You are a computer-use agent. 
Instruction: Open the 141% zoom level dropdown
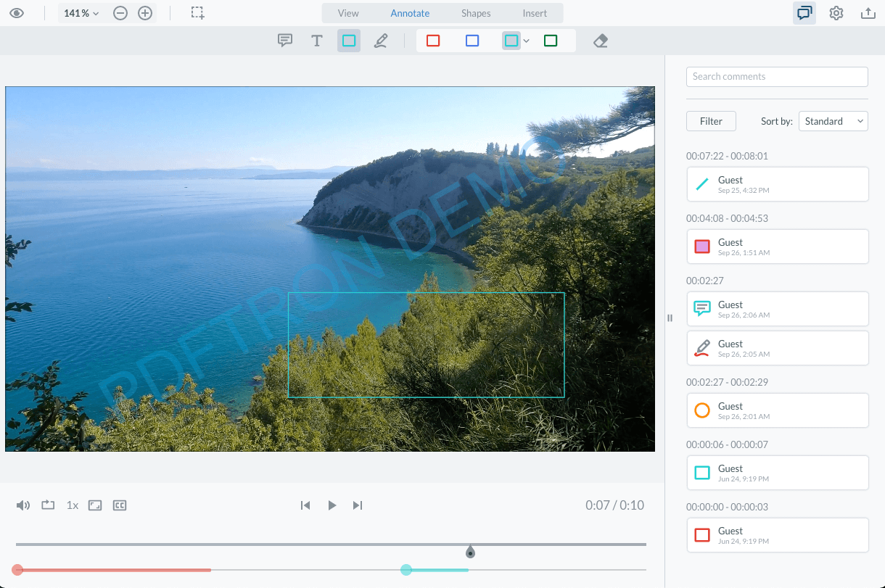pos(81,13)
